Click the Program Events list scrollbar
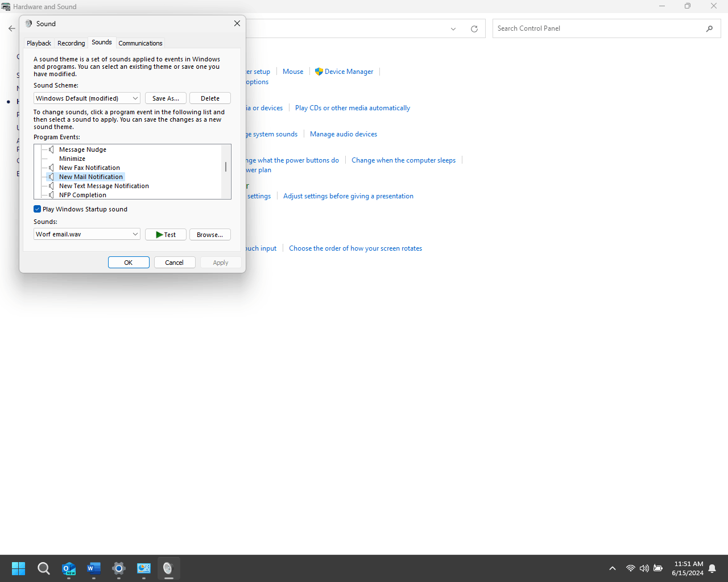Screen dimensions: 728x582 click(226, 167)
